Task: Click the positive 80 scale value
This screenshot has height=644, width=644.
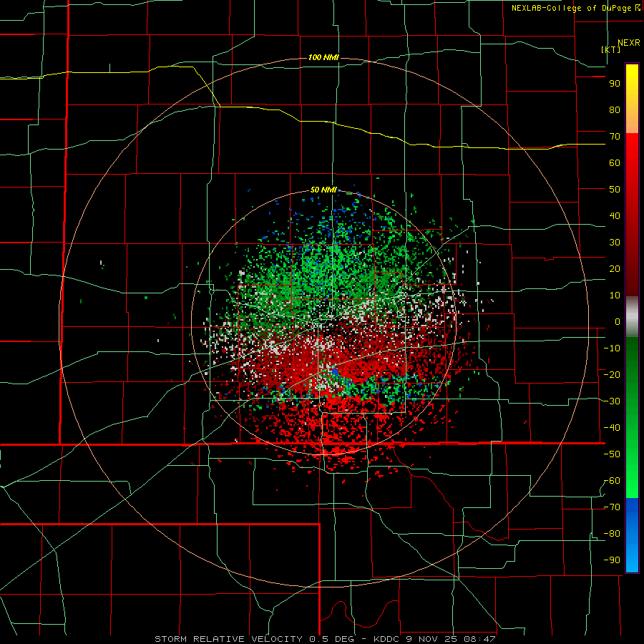Action: [x=615, y=110]
